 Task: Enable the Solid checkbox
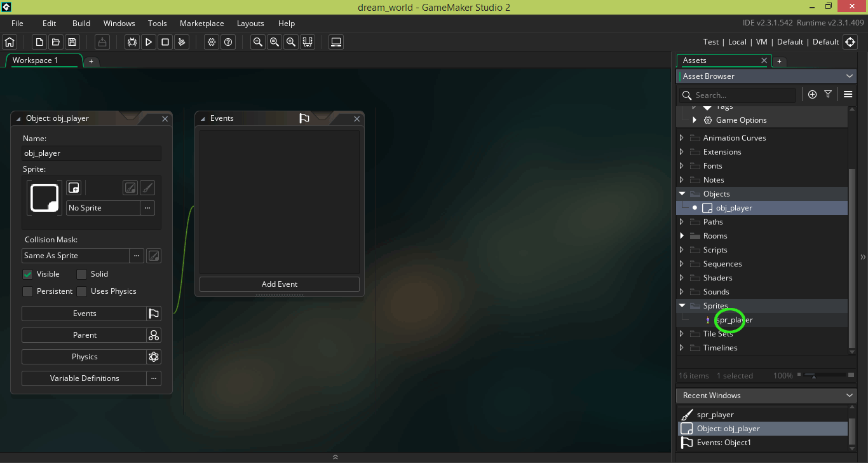[81, 274]
